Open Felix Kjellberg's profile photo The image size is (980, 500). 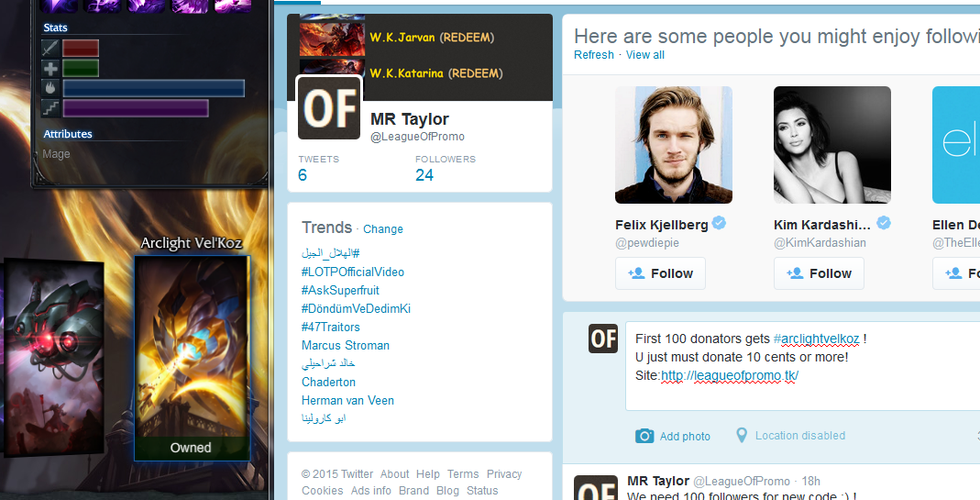tap(674, 145)
